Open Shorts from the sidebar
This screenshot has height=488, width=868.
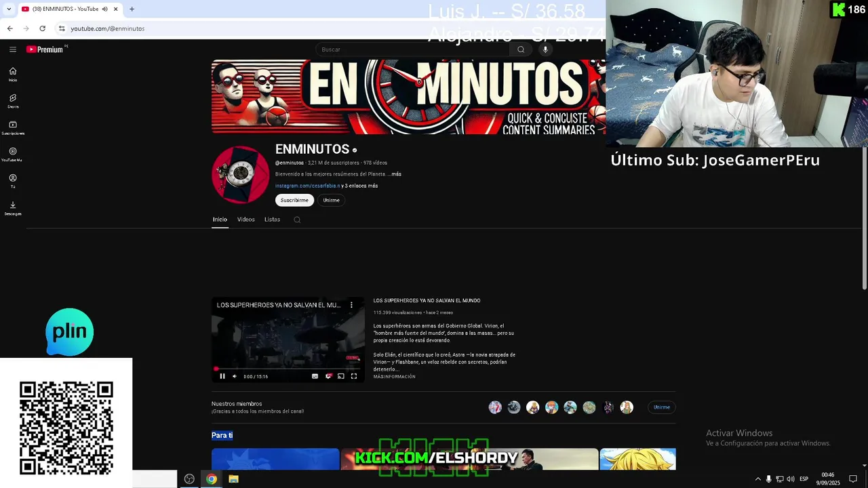[13, 101]
